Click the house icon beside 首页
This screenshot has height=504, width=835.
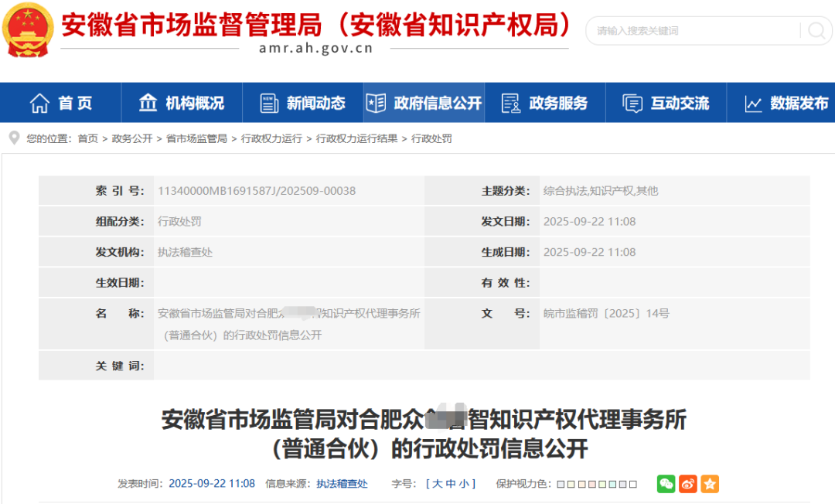click(x=39, y=103)
